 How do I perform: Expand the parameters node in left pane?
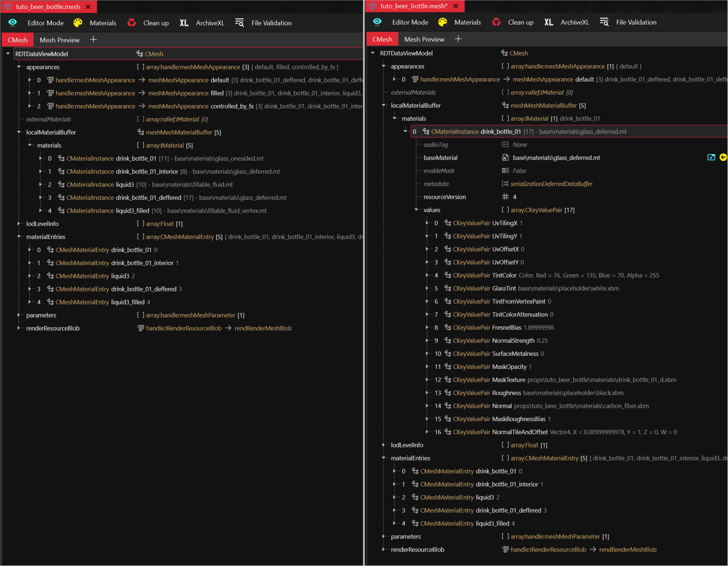(x=19, y=315)
